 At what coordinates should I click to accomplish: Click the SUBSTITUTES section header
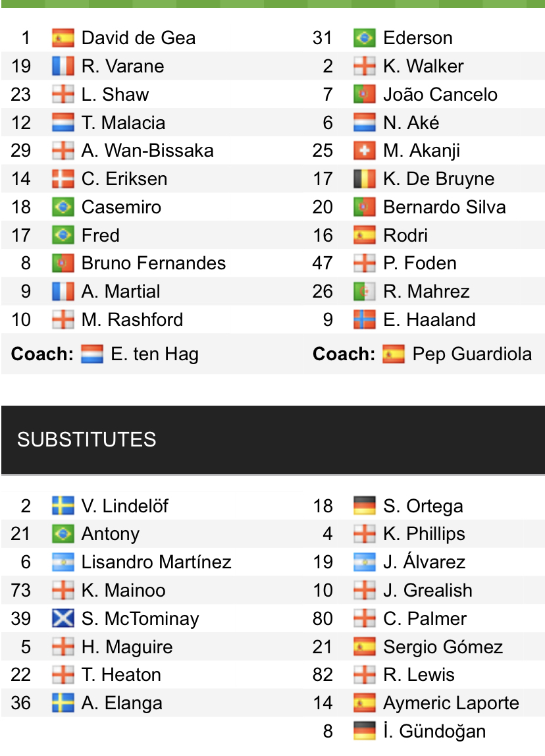(87, 440)
